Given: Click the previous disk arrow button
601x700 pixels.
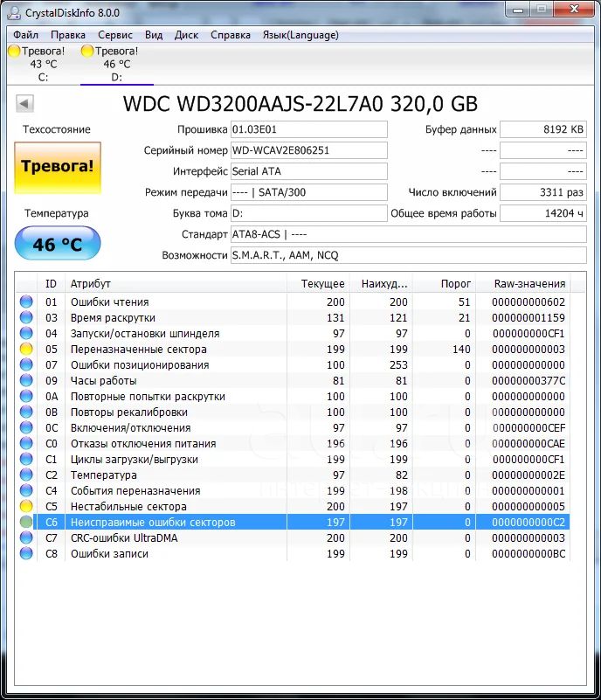Looking at the screenshot, I should [24, 104].
